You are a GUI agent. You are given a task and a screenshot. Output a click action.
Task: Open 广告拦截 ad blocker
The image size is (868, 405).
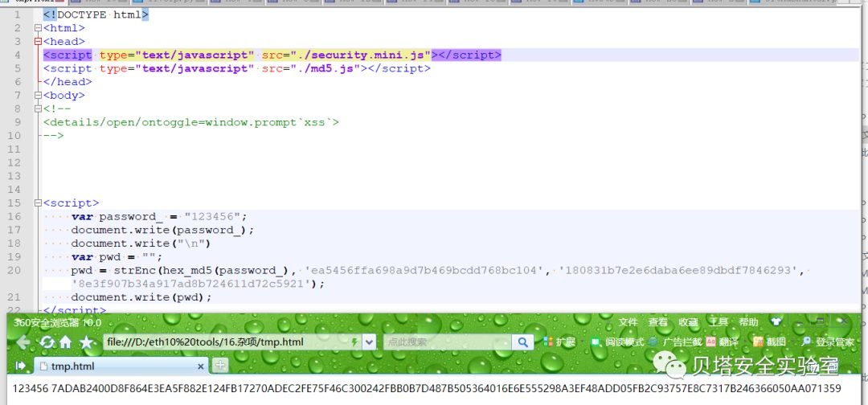tap(675, 342)
